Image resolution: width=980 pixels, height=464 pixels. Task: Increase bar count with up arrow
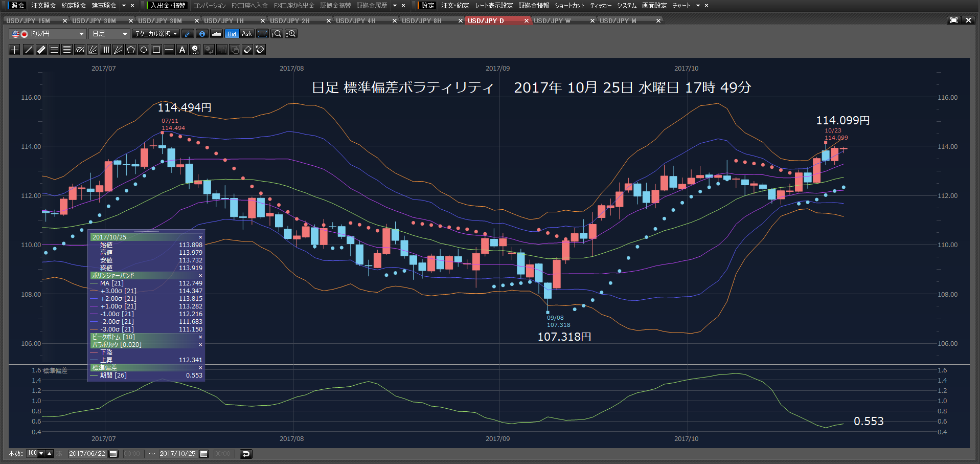click(x=50, y=454)
